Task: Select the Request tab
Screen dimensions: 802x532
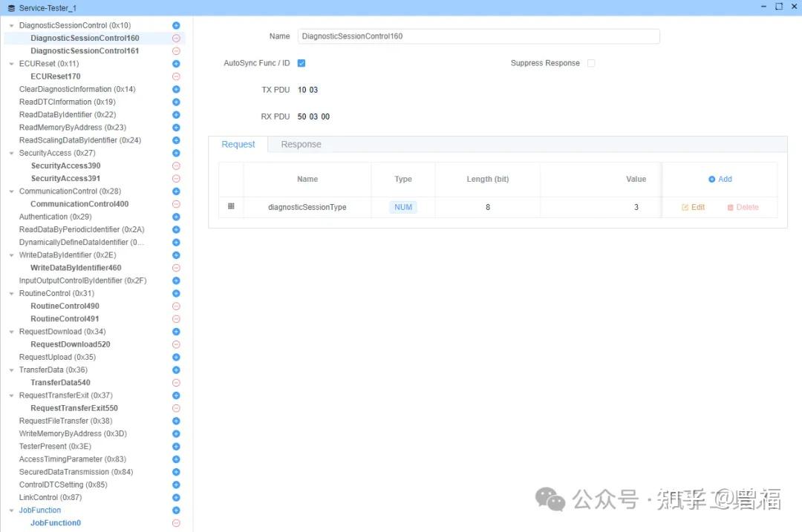Action: point(238,144)
